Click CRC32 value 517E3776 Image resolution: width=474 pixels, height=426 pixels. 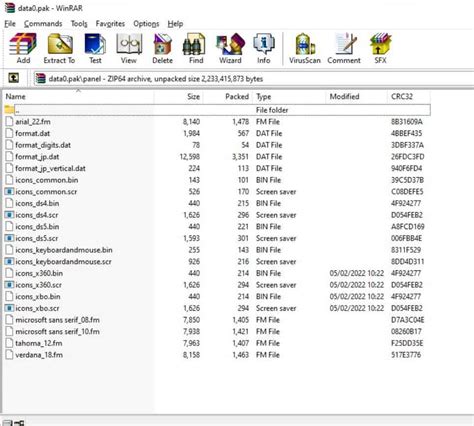coord(406,355)
